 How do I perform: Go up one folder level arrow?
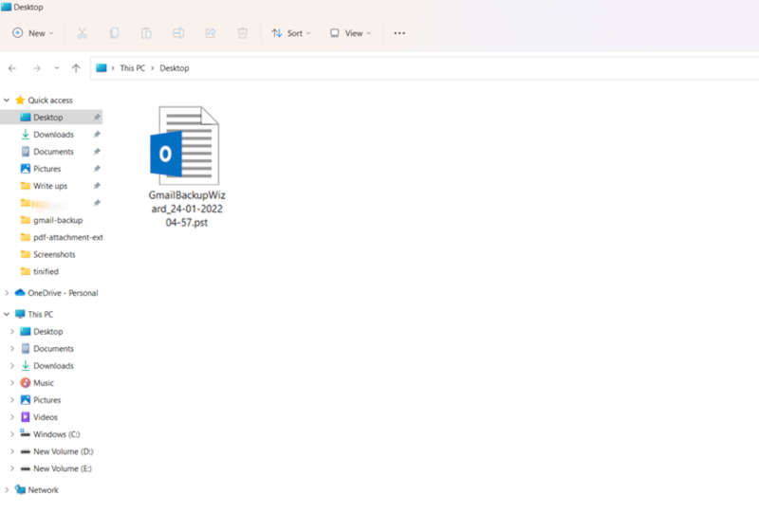(x=76, y=68)
